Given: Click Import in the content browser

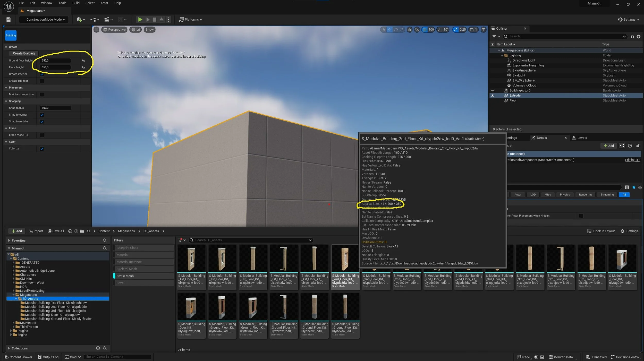Looking at the screenshot, I should click(x=36, y=231).
